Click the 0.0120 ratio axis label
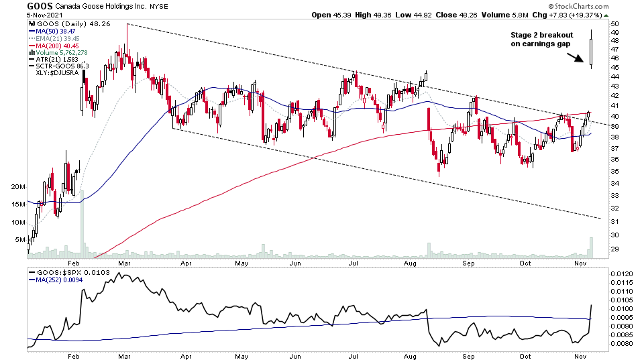The image size is (644, 362). tap(622, 274)
